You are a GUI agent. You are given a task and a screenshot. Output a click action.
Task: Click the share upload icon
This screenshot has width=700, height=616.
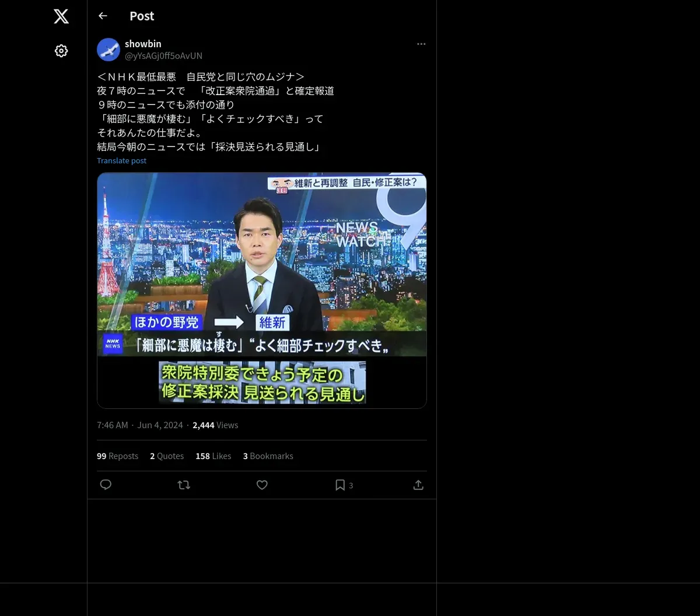(x=418, y=485)
